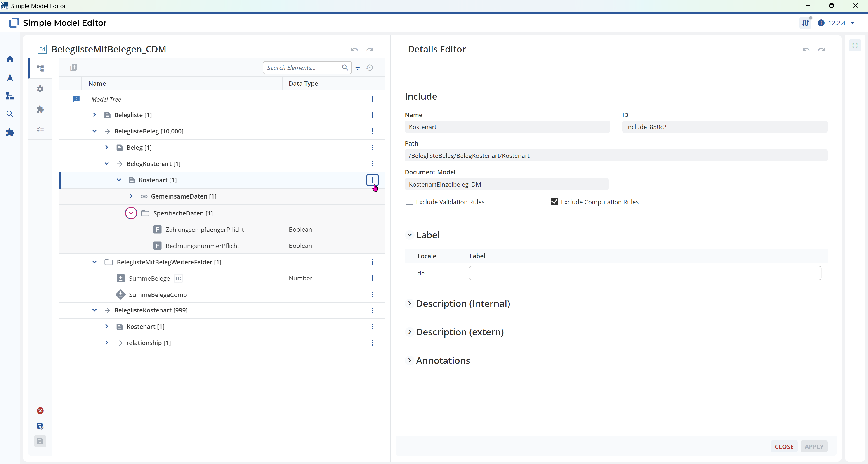Open the version 12.2.4 dropdown arrow
The width and height of the screenshot is (868, 464).
(x=852, y=23)
